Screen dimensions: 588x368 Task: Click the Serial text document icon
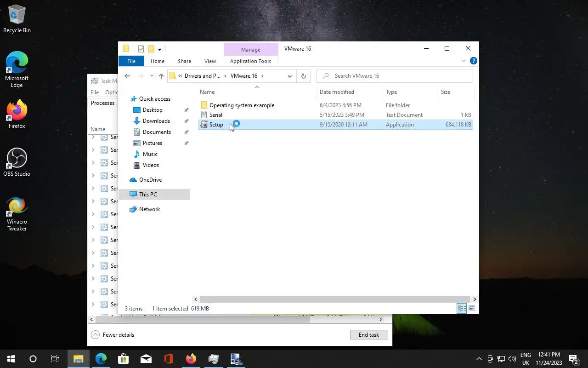coord(204,115)
